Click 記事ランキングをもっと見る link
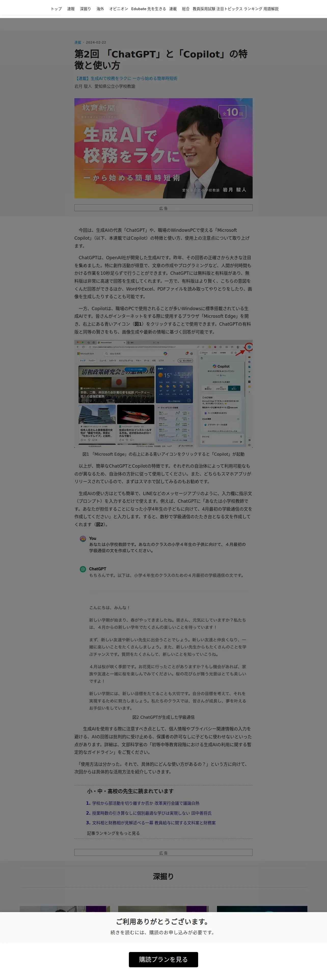The image size is (327, 980). tap(113, 833)
